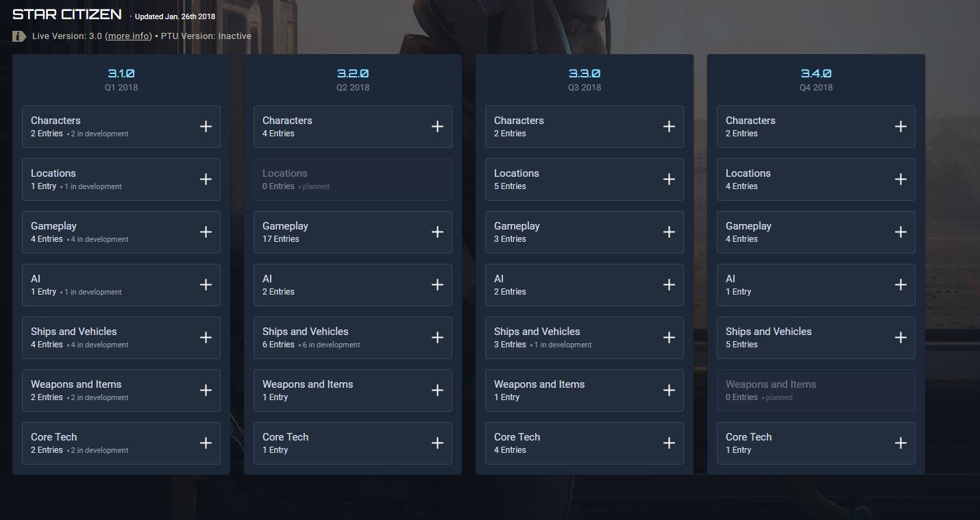980x520 pixels.
Task: Click plus icon for Ships and Vehicles 3.4.0
Action: click(x=901, y=338)
